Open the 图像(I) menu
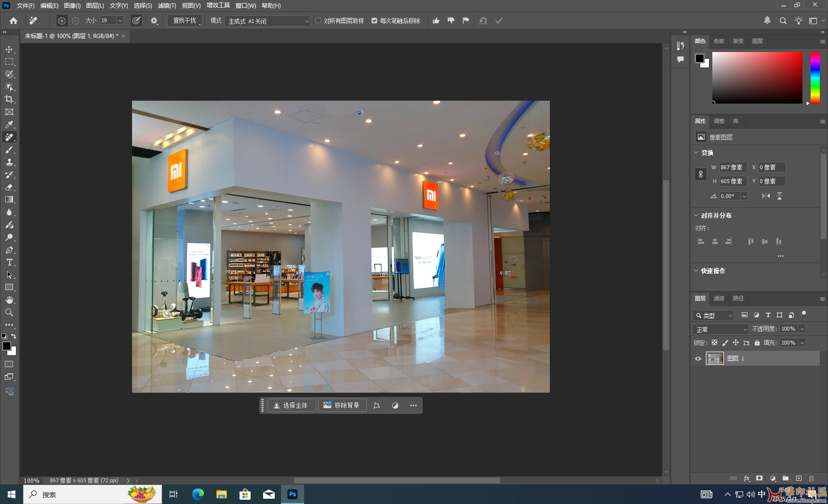Viewport: 828px width, 504px height. [x=72, y=6]
